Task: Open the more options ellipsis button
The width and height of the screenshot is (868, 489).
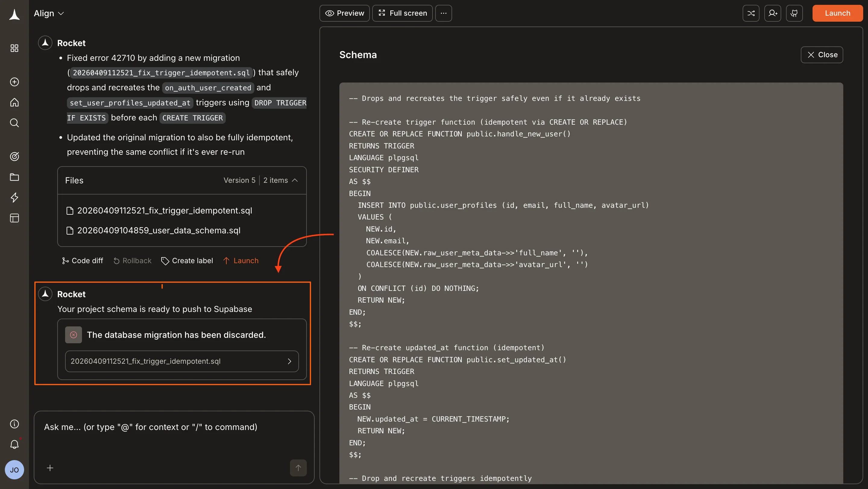Action: tap(443, 13)
